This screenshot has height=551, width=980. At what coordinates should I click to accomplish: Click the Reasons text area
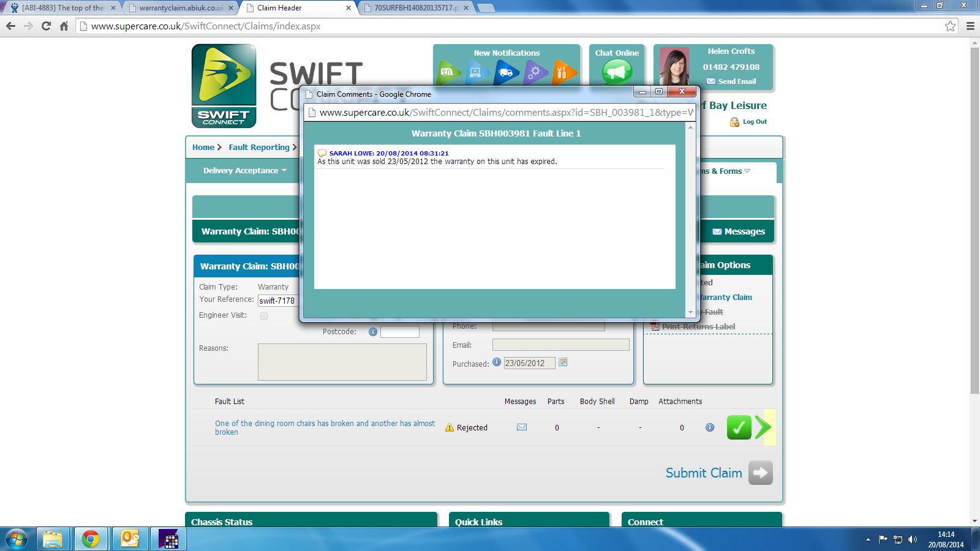(x=342, y=362)
